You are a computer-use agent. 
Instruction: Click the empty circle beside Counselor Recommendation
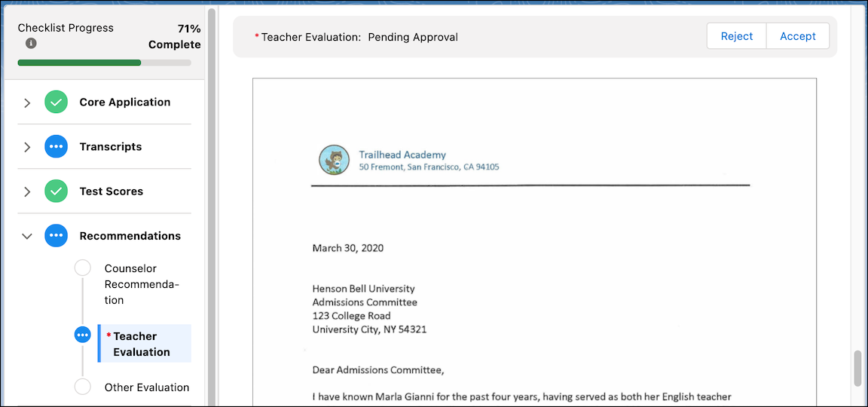pos(82,268)
